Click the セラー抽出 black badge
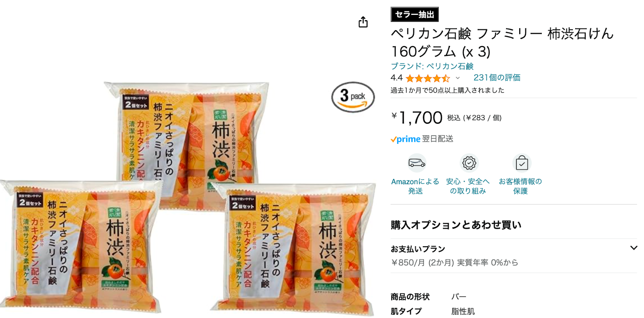644x318 pixels. click(x=415, y=15)
